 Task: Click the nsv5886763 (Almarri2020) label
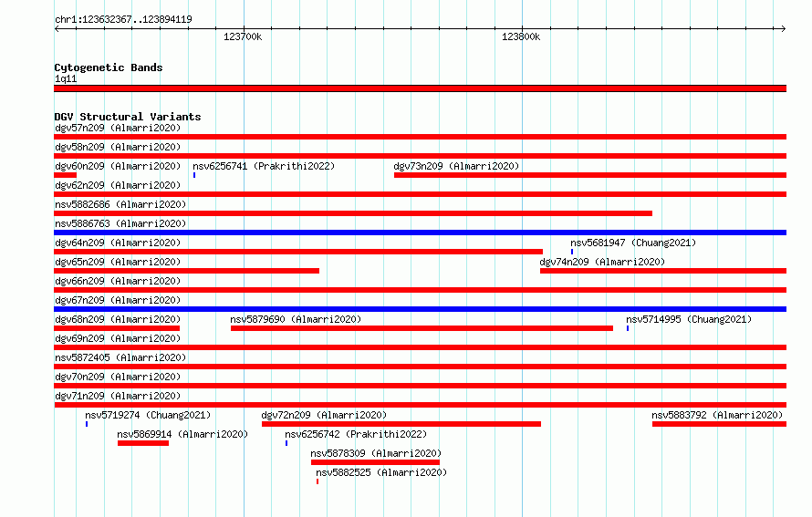click(120, 223)
